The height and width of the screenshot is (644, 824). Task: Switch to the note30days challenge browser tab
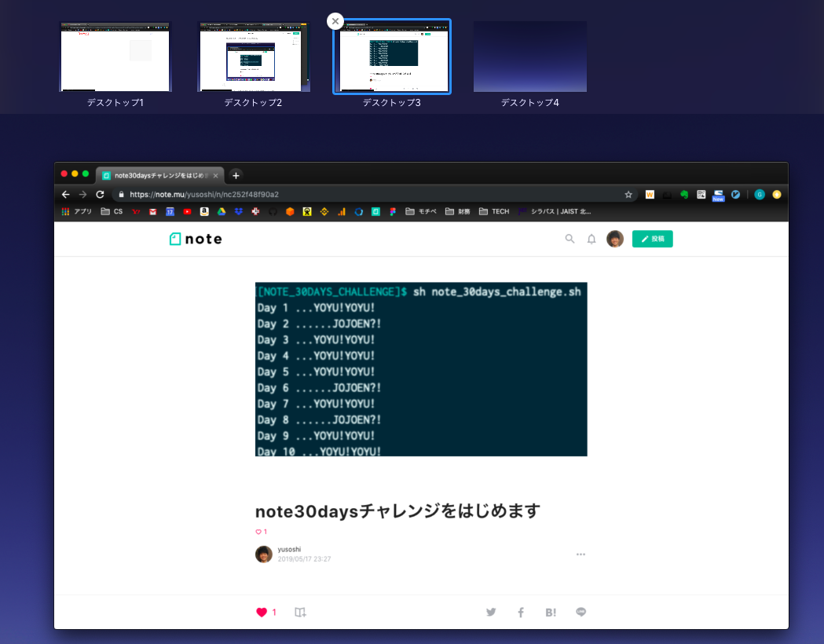[157, 174]
